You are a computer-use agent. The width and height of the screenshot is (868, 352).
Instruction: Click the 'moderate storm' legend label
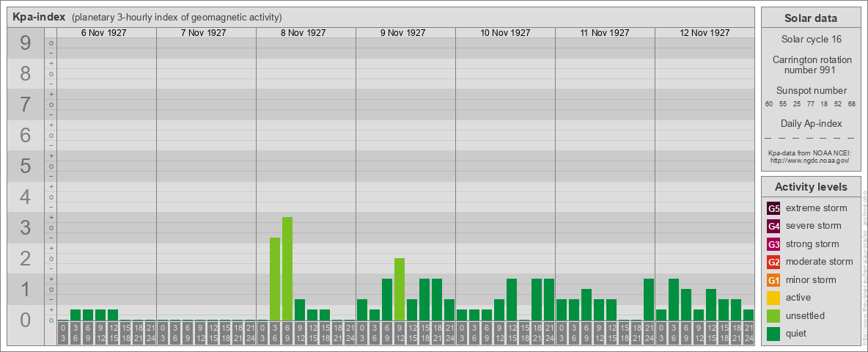820,262
